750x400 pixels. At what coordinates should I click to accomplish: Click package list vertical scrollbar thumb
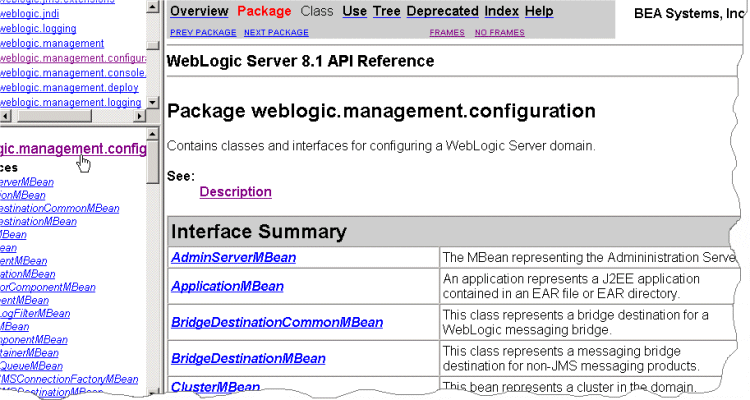(153, 45)
